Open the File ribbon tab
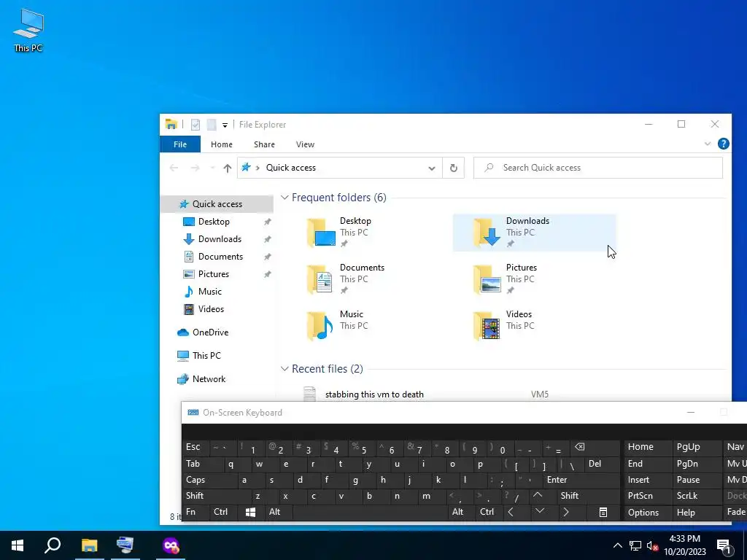Image resolution: width=747 pixels, height=560 pixels. click(180, 144)
